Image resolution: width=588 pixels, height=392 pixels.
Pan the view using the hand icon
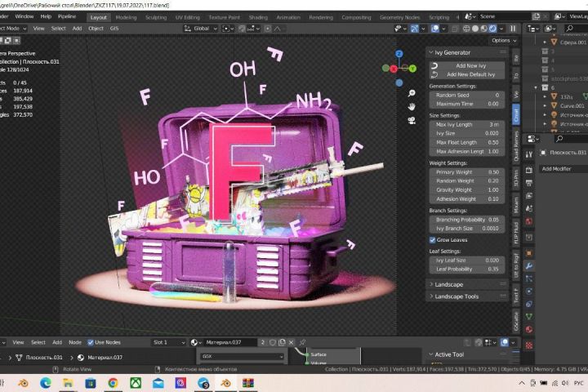click(412, 107)
